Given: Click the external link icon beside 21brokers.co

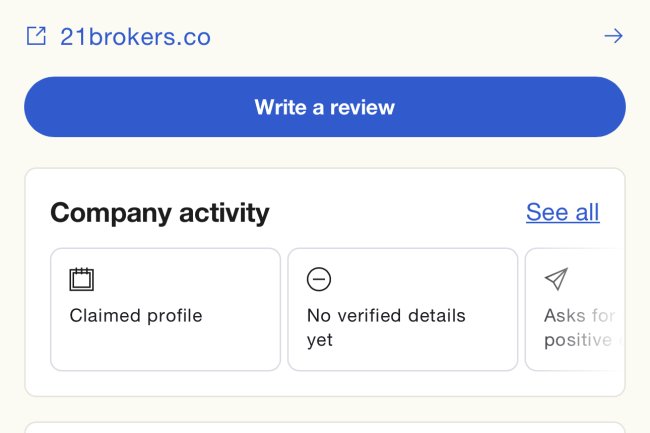Looking at the screenshot, I should [36, 37].
